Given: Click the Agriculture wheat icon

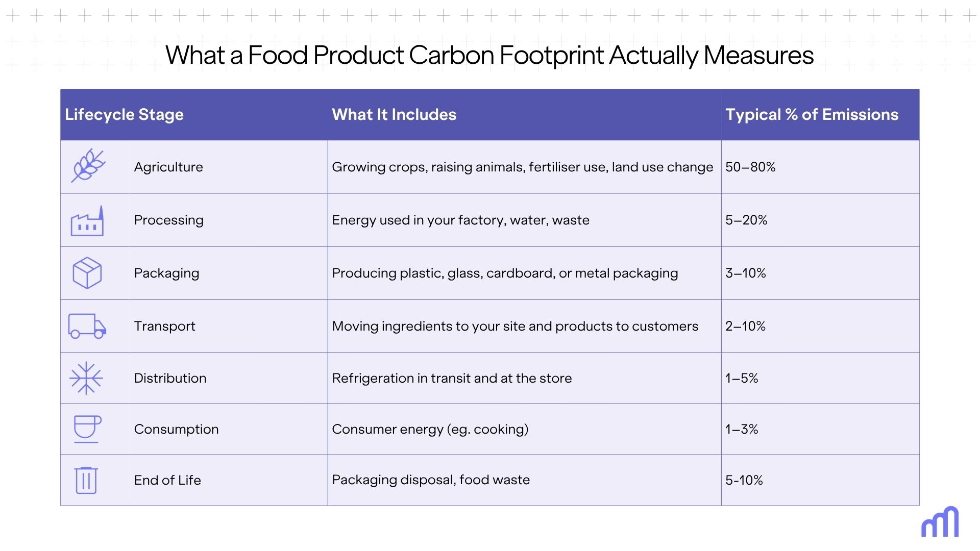Looking at the screenshot, I should [x=88, y=166].
